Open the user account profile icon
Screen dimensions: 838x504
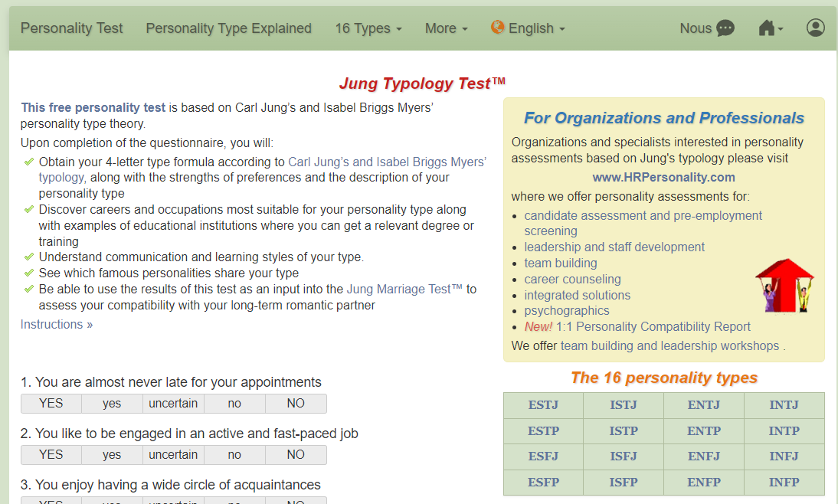point(816,28)
